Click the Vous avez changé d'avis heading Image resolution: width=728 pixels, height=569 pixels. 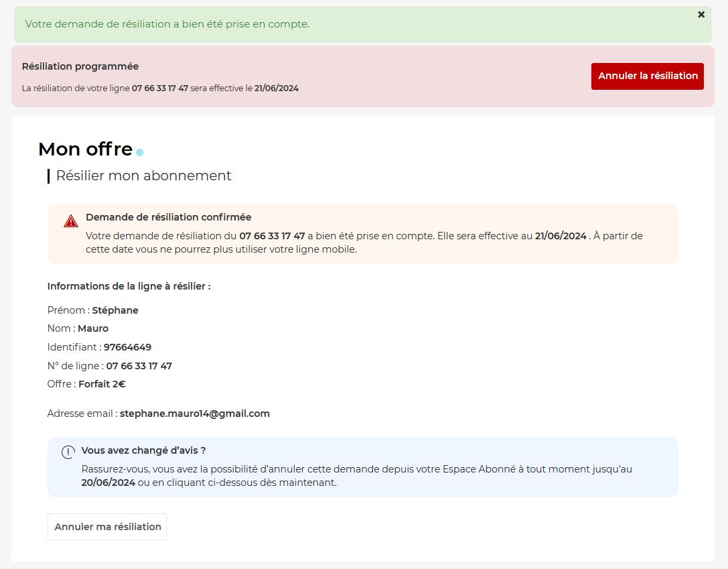tap(143, 450)
